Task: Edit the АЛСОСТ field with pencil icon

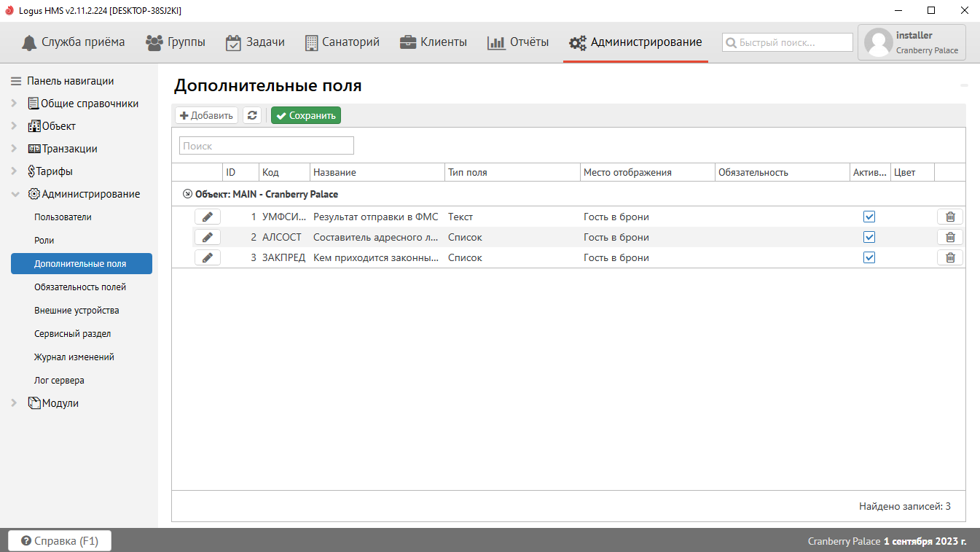Action: 207,237
